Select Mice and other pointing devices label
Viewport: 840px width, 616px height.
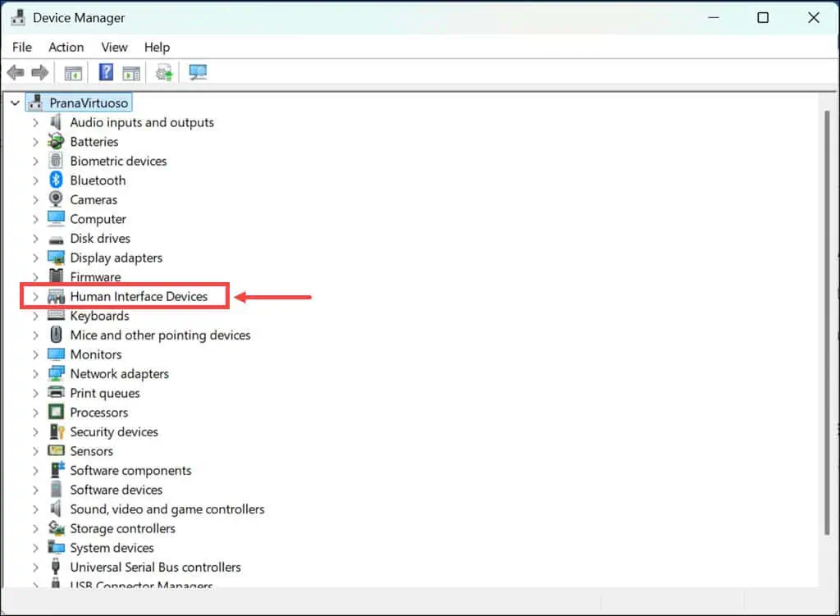click(160, 335)
